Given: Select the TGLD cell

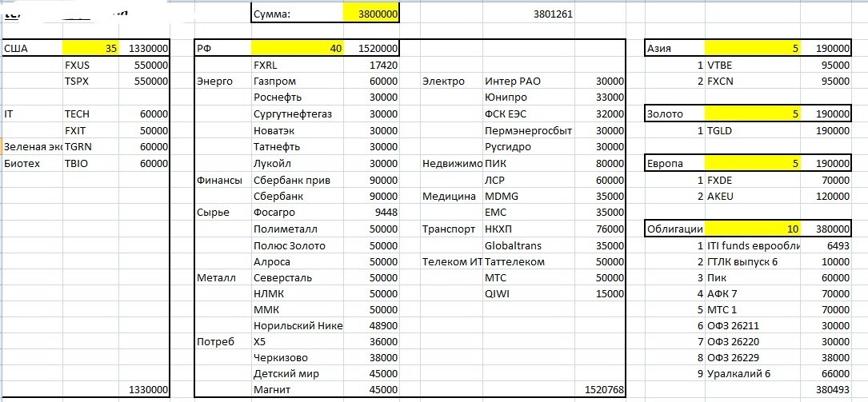Looking at the screenshot, I should [x=753, y=130].
